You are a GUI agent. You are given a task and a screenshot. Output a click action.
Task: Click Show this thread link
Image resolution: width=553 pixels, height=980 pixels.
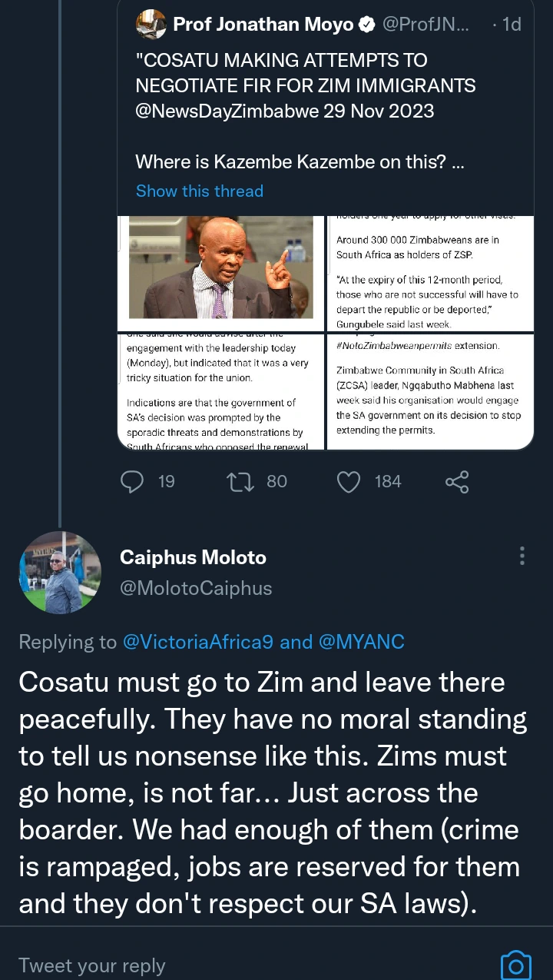(200, 191)
